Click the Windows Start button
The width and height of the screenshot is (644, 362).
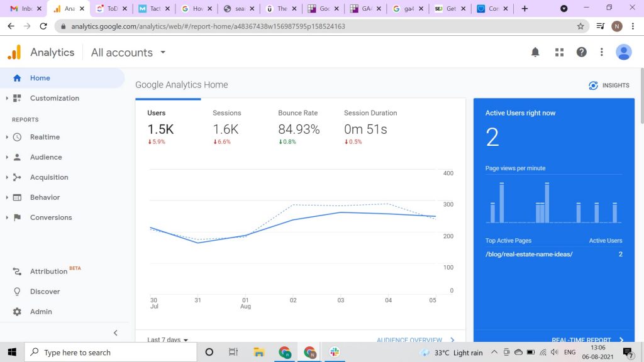tap(12, 352)
